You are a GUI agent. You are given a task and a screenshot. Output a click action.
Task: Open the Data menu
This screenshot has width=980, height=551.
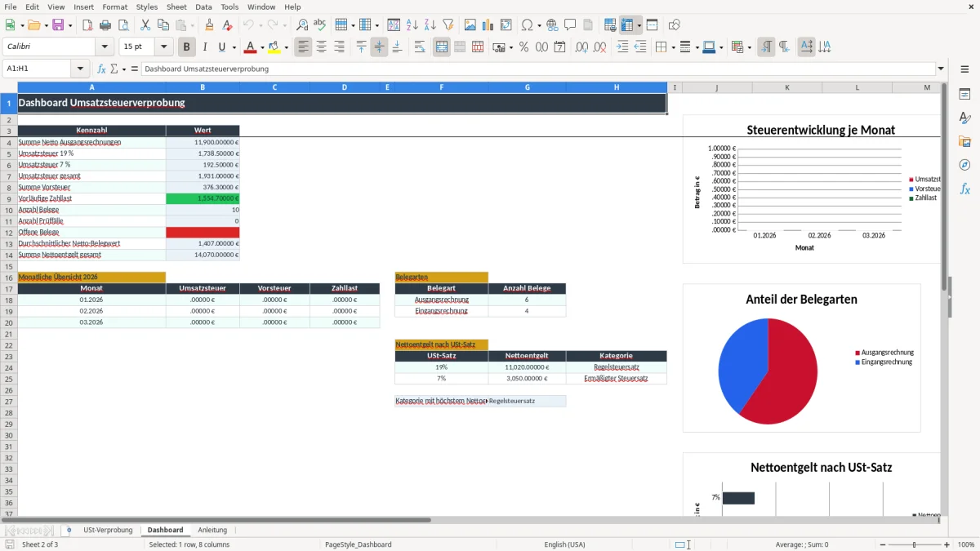click(x=203, y=7)
